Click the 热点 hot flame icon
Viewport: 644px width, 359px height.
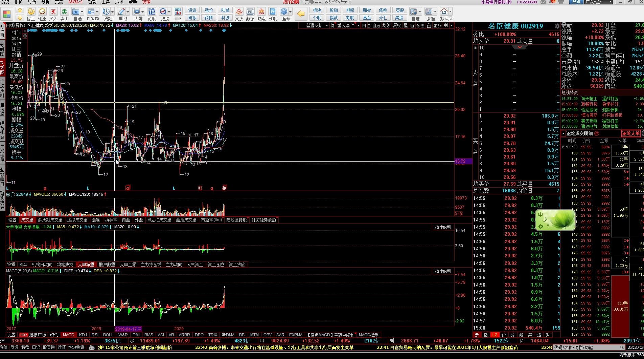click(261, 12)
